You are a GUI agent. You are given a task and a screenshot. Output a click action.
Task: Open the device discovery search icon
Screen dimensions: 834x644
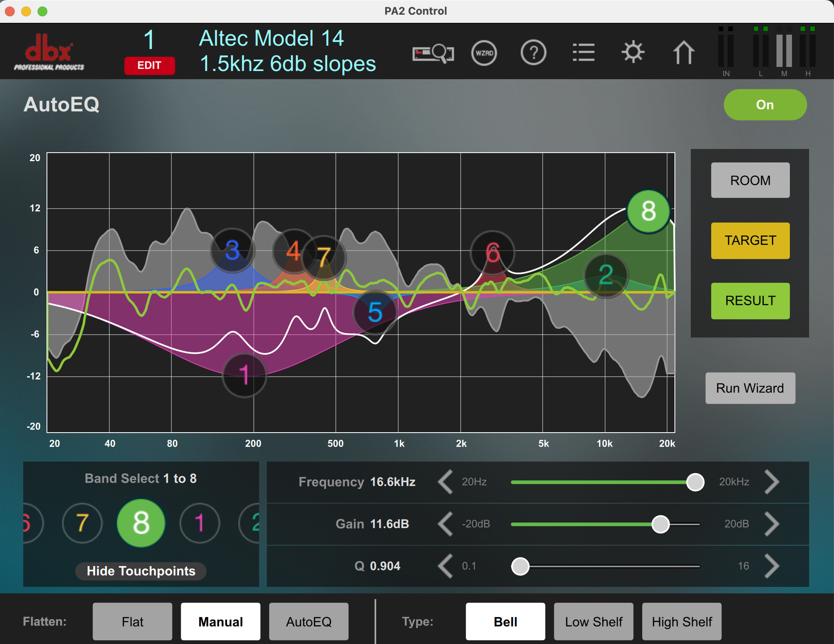[433, 53]
